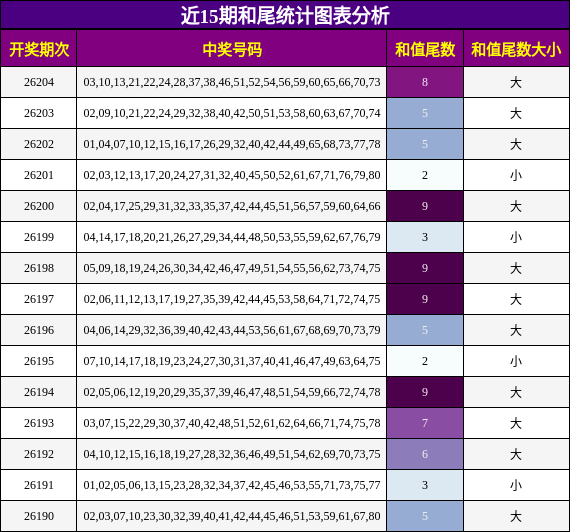Click sum tail digit 5 in row 26196

coord(425,330)
